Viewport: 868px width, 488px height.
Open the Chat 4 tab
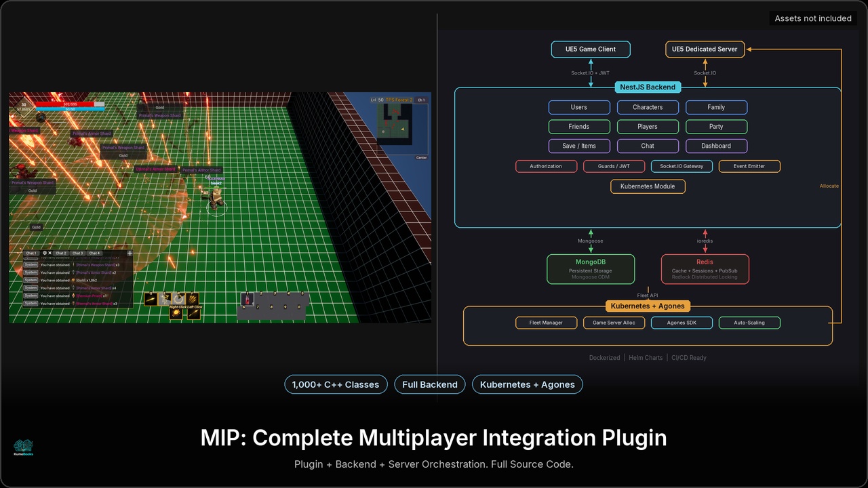pos(94,253)
